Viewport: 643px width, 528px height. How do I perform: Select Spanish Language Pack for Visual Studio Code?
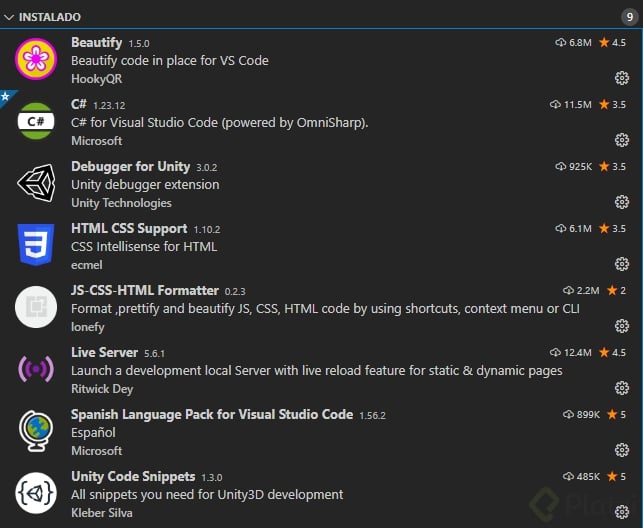point(212,414)
